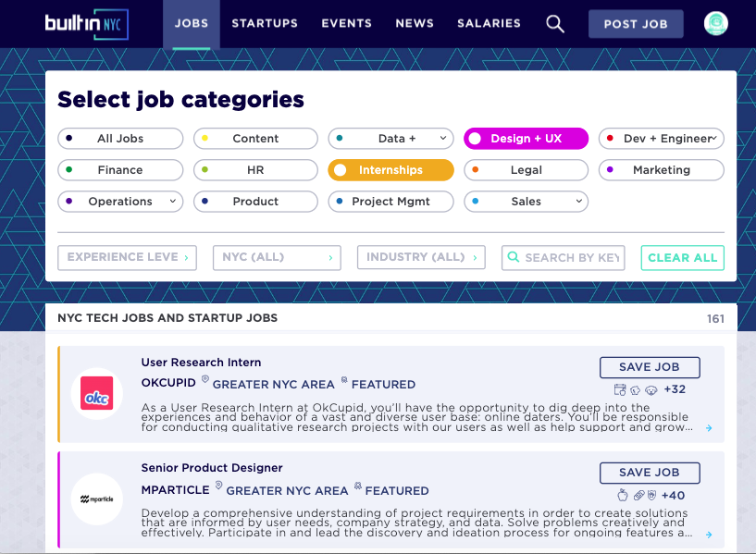The width and height of the screenshot is (756, 554).
Task: Click the Search by keyword field
Action: click(571, 257)
